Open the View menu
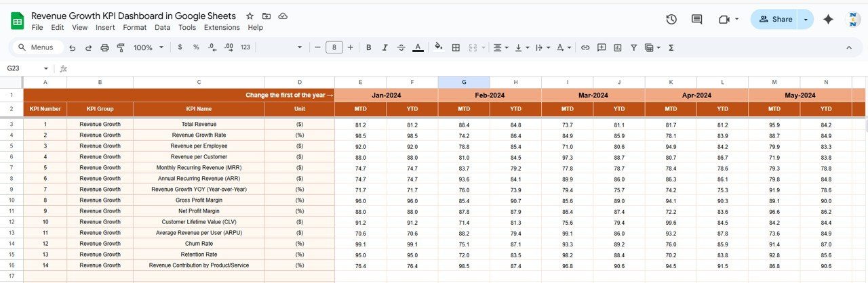868x283 pixels. 80,27
